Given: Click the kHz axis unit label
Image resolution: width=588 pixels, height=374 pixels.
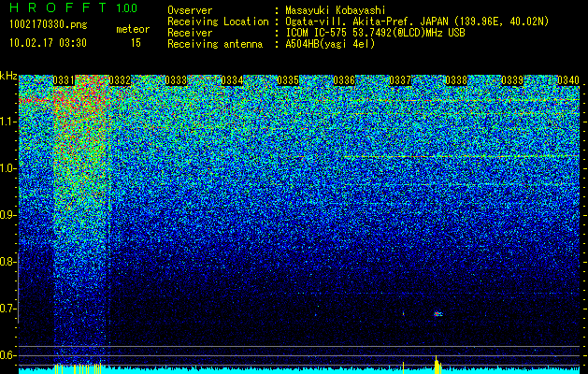Looking at the screenshot, I should [x=8, y=76].
